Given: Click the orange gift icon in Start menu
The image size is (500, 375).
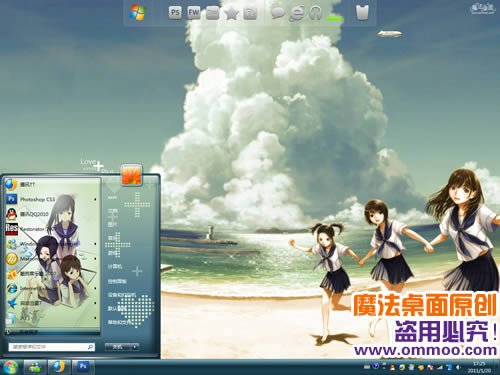Looking at the screenshot, I should tap(12, 274).
